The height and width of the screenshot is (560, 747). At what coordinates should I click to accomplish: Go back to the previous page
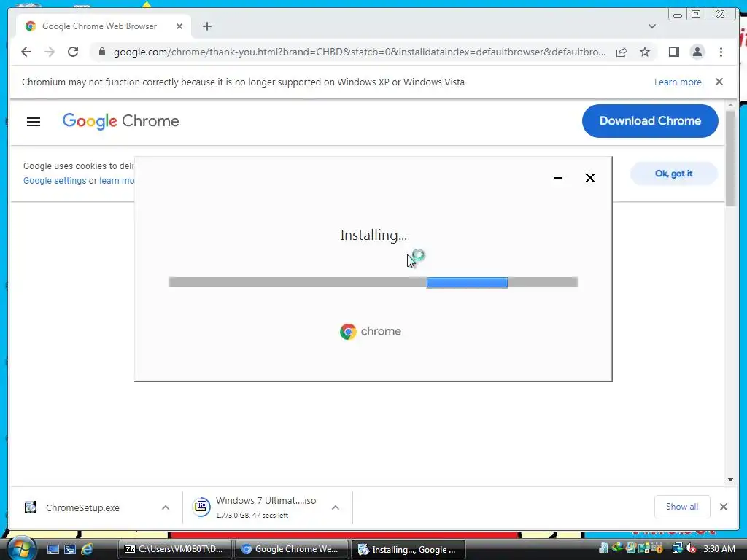(26, 52)
